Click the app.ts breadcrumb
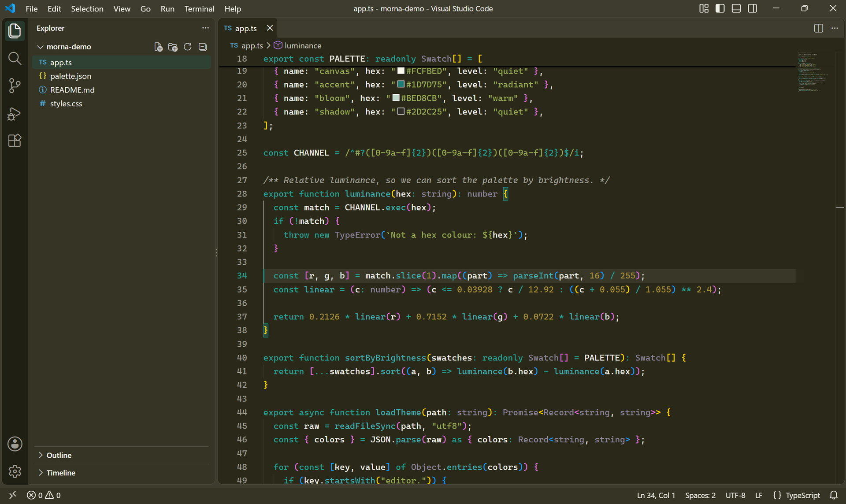This screenshot has width=846, height=504. pos(247,45)
